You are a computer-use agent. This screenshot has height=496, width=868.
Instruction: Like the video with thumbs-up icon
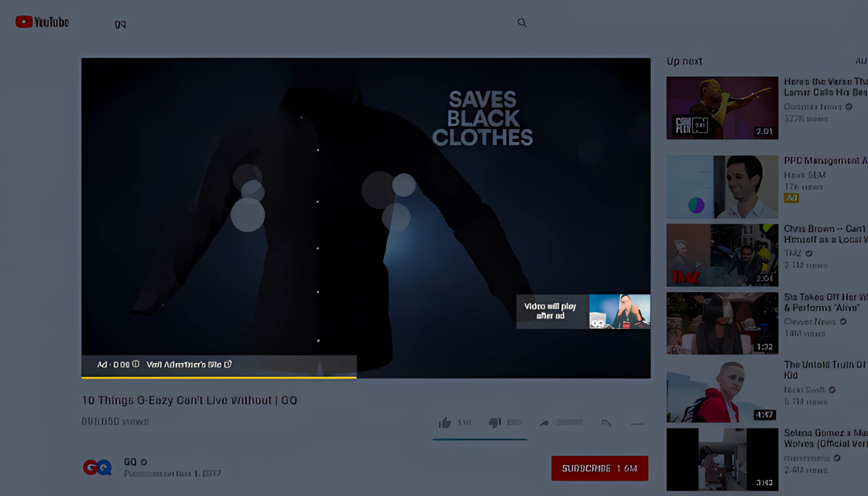(x=445, y=423)
